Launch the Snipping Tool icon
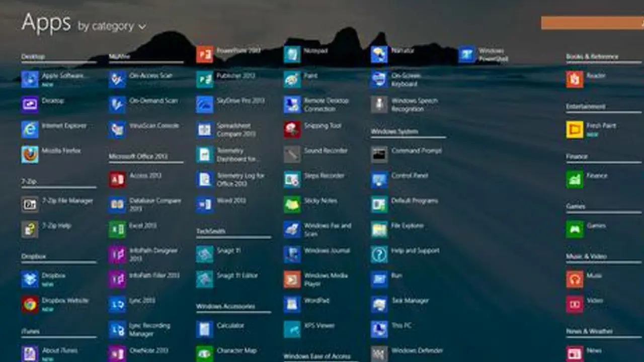 (292, 129)
